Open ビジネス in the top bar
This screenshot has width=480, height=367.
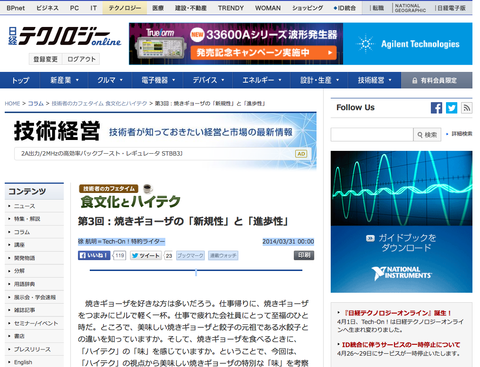(x=47, y=8)
